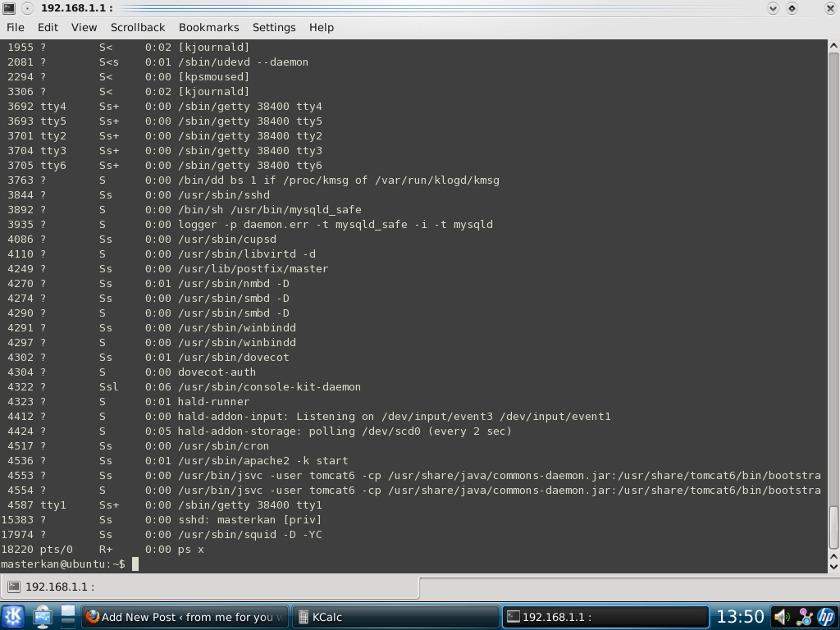Image resolution: width=840 pixels, height=630 pixels.
Task: Click the text '/usr/sbin/cron'
Action: (224, 446)
